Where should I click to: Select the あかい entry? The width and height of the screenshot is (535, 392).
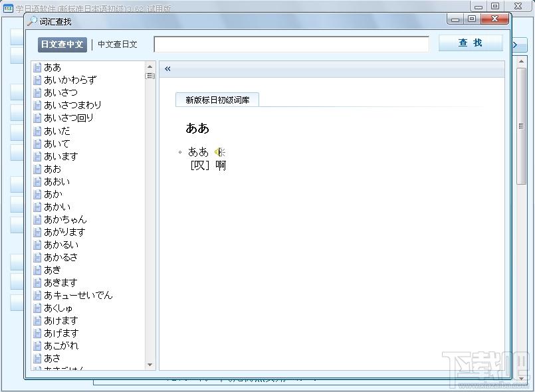coord(57,207)
